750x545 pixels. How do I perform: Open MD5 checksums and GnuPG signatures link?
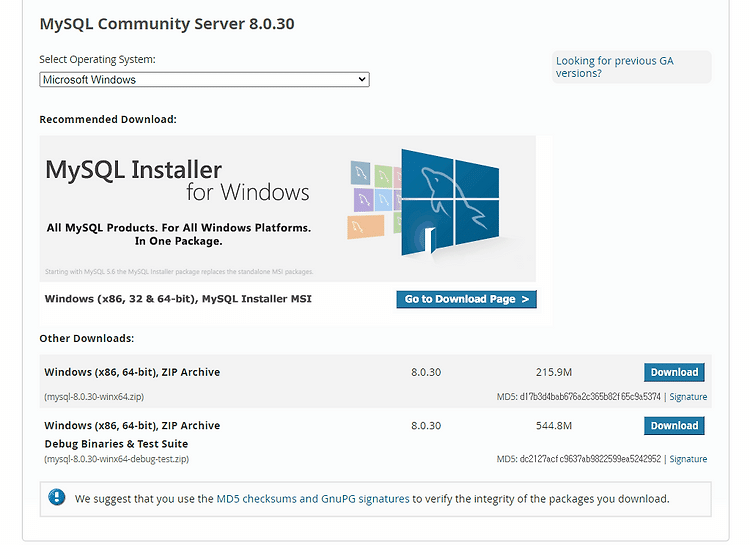pos(313,499)
